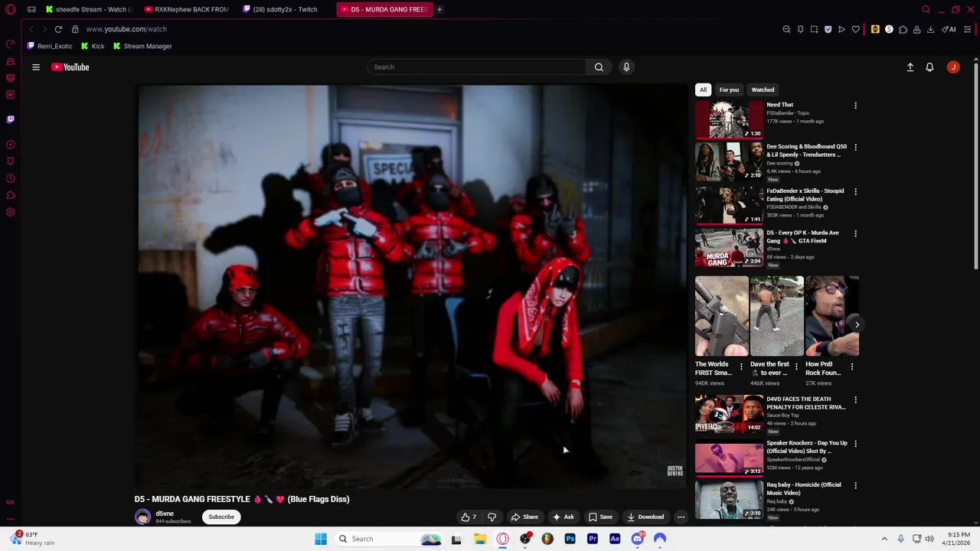Select the For you filter chip
Viewport: 980px width, 551px height.
click(729, 90)
